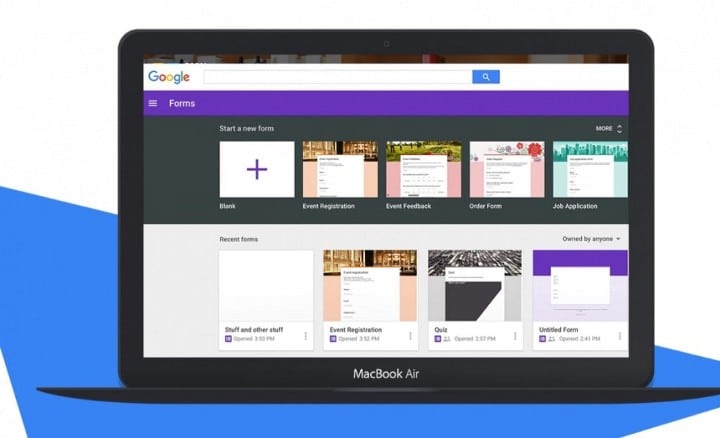This screenshot has height=438, width=720.
Task: Open options for Stuff and other stuff
Action: (305, 336)
